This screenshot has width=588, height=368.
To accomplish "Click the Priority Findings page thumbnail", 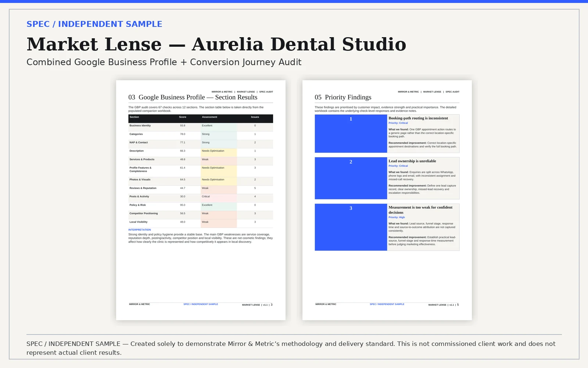I will pyautogui.click(x=387, y=200).
